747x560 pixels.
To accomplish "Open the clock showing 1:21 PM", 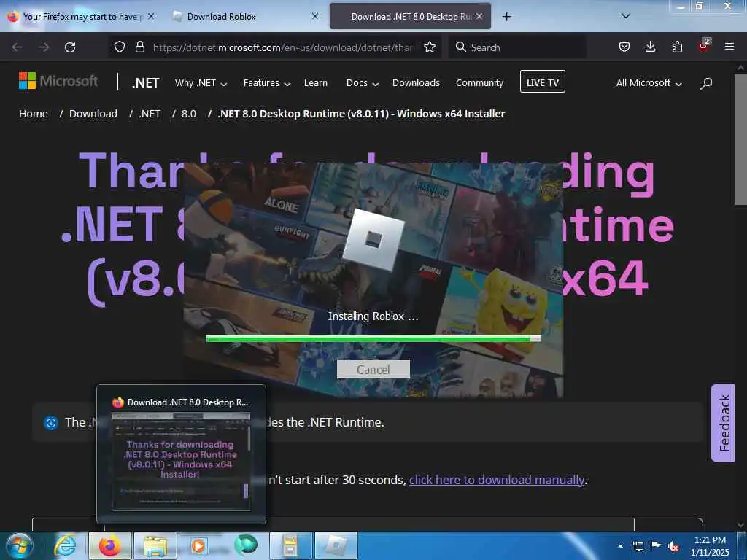I will tap(710, 545).
